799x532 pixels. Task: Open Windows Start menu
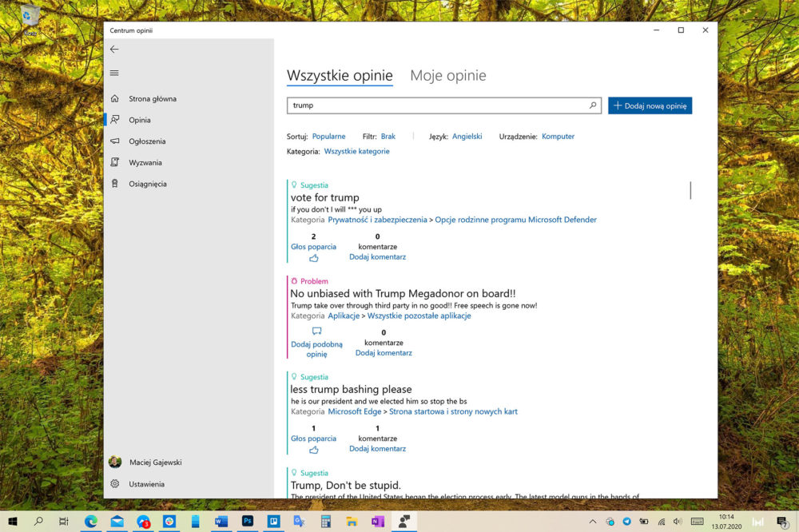click(x=13, y=522)
